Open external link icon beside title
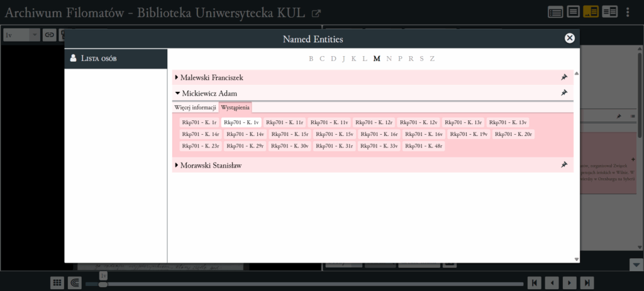Viewport: 644px width, 291px height. pyautogui.click(x=316, y=13)
